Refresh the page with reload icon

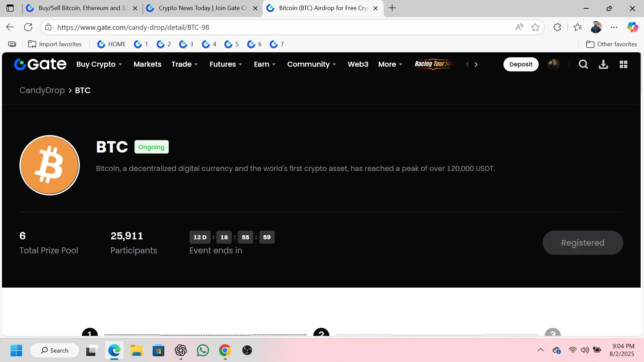(x=28, y=27)
